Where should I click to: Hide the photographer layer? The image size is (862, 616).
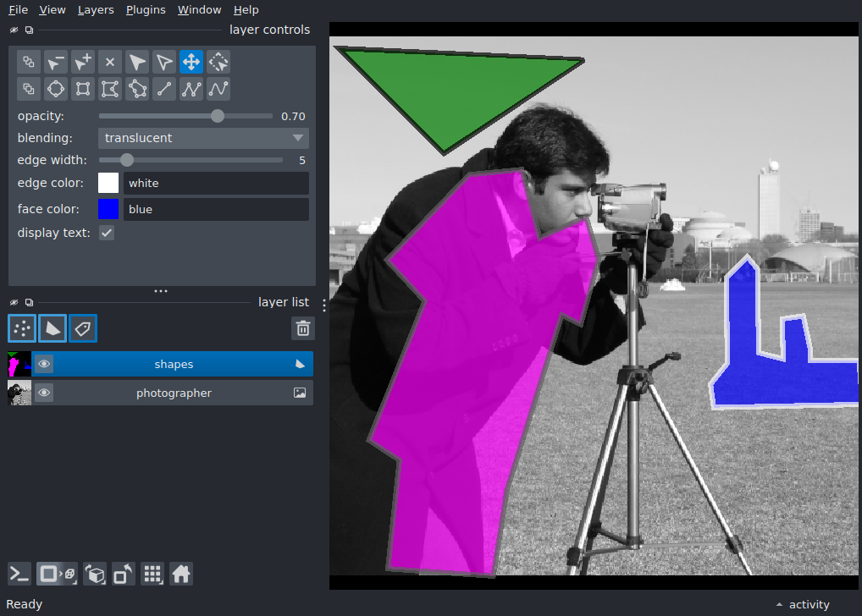coord(44,393)
